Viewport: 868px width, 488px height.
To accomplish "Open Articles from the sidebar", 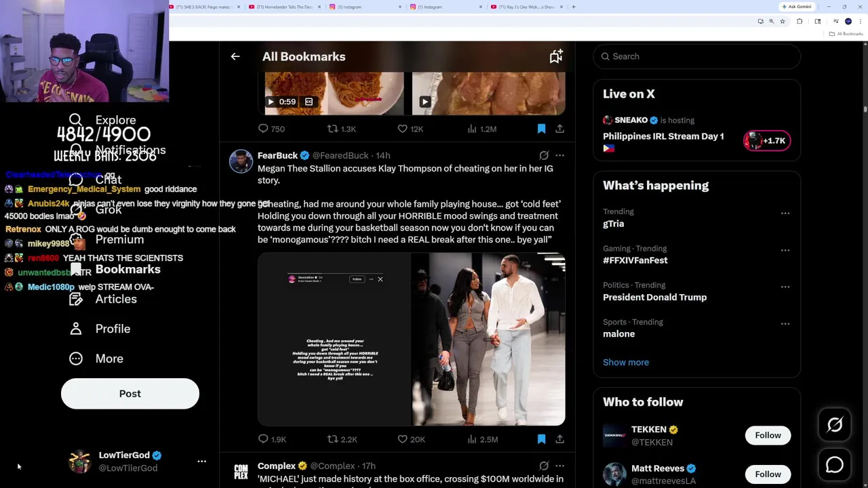I will [103, 299].
